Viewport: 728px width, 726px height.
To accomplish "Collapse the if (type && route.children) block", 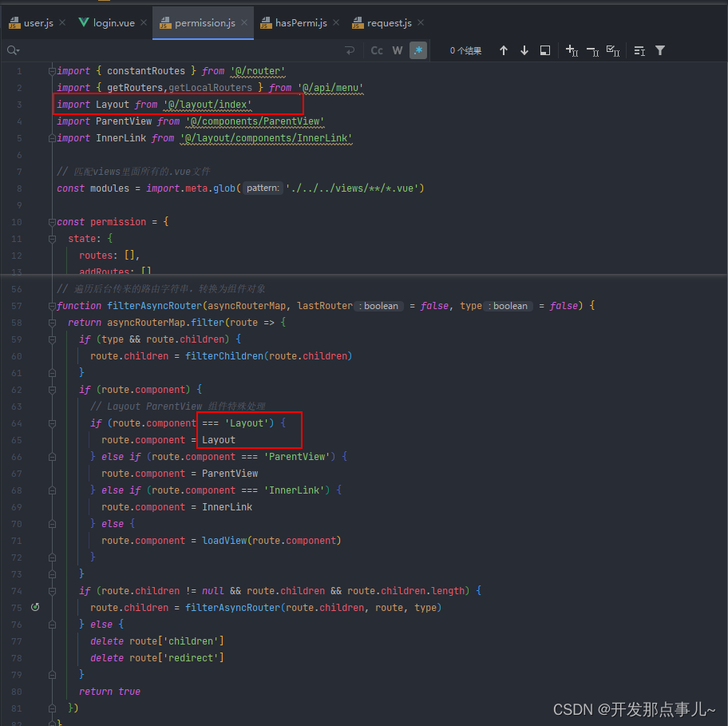I will click(52, 339).
